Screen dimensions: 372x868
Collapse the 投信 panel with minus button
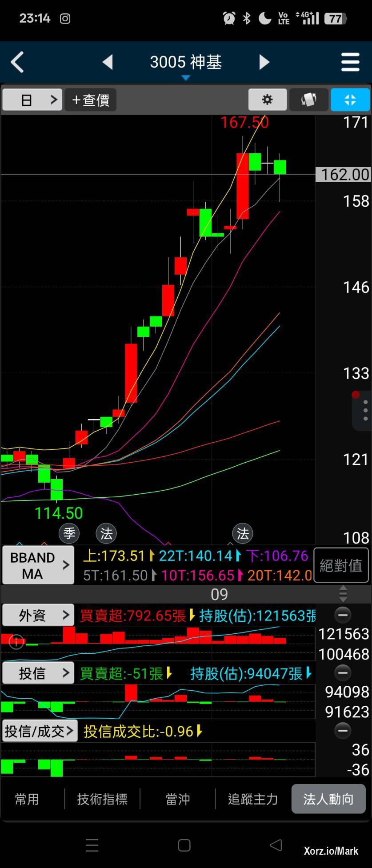(x=342, y=673)
